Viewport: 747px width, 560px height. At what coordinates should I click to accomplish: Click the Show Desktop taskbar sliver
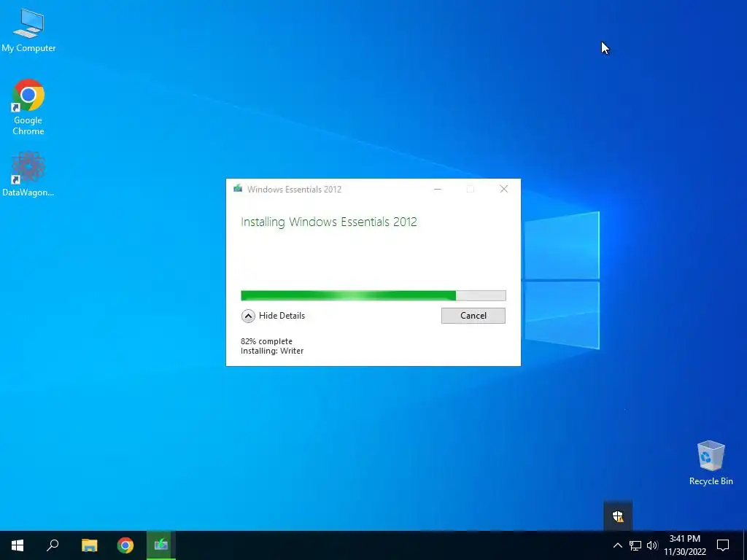point(745,545)
